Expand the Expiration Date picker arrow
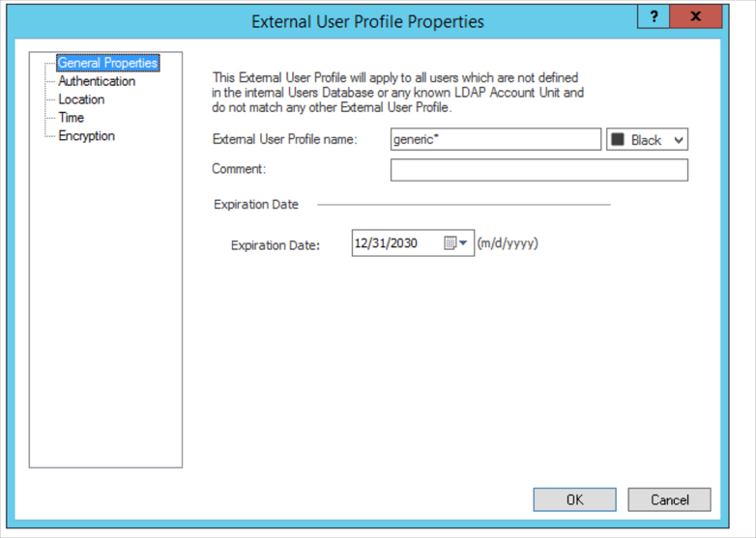The image size is (756, 538). (x=463, y=243)
